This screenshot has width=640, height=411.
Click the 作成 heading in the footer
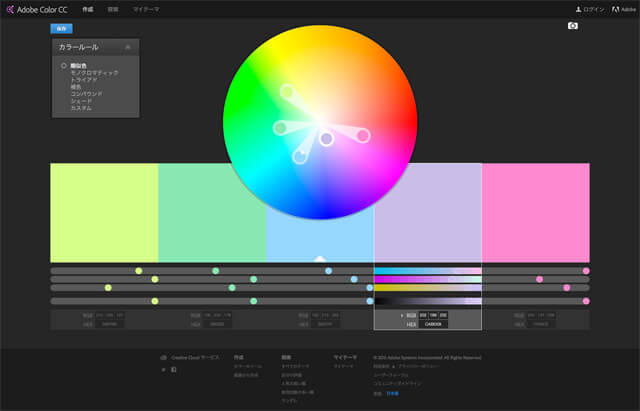coord(239,358)
